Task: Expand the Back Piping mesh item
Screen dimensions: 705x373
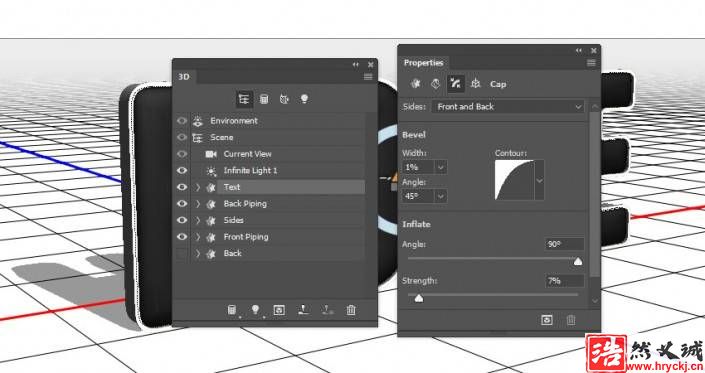Action: (x=198, y=204)
